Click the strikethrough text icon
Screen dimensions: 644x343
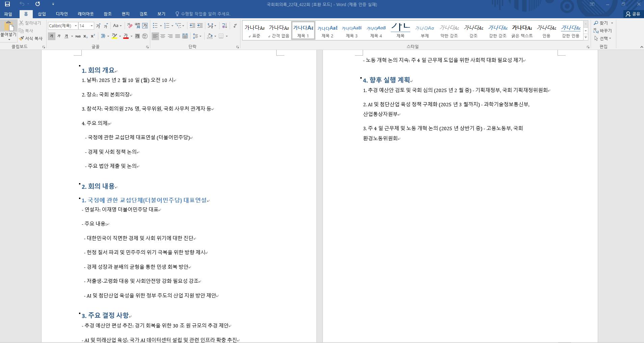point(78,36)
